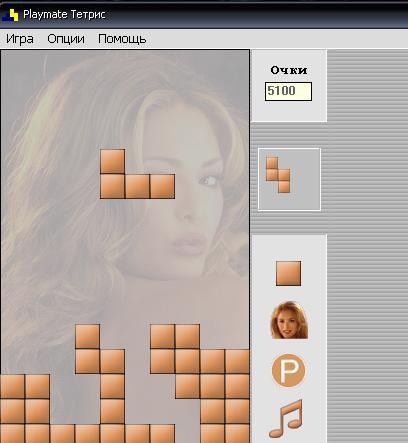Click the round P pause icon
This screenshot has height=443, width=408.
[x=289, y=370]
